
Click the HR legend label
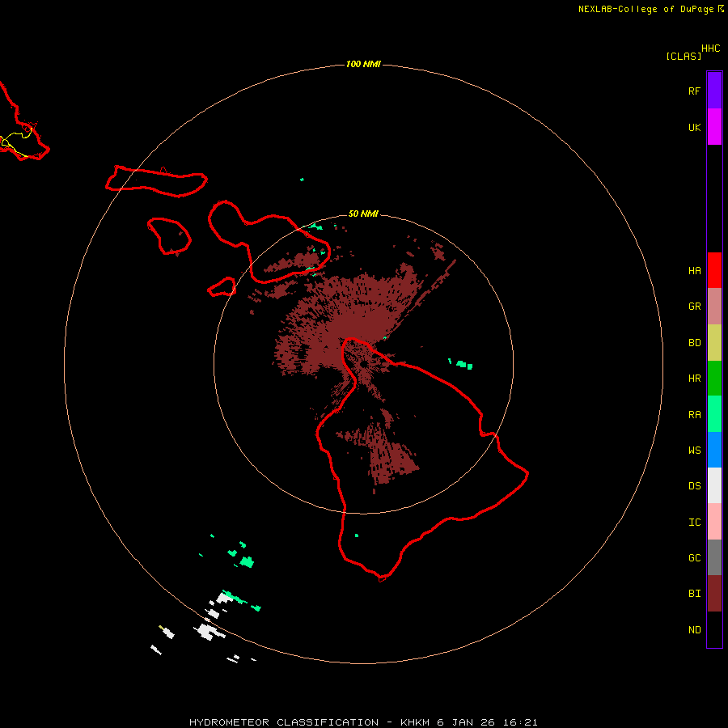[x=694, y=379]
